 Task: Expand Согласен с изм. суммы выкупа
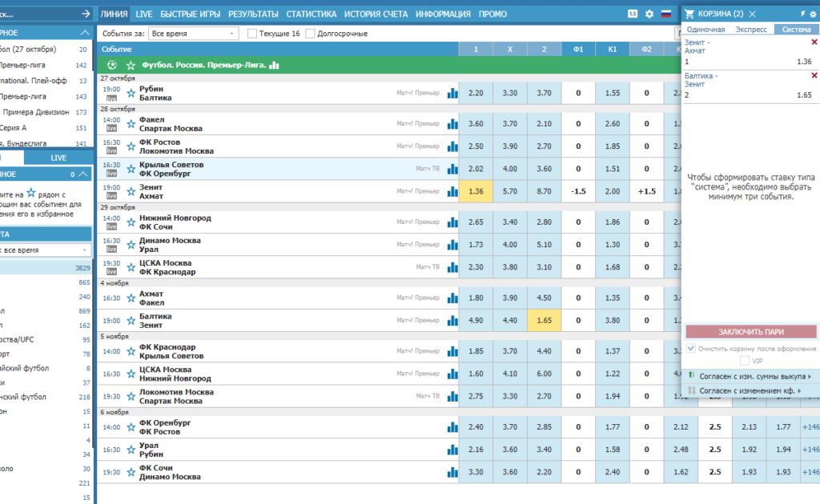750,376
